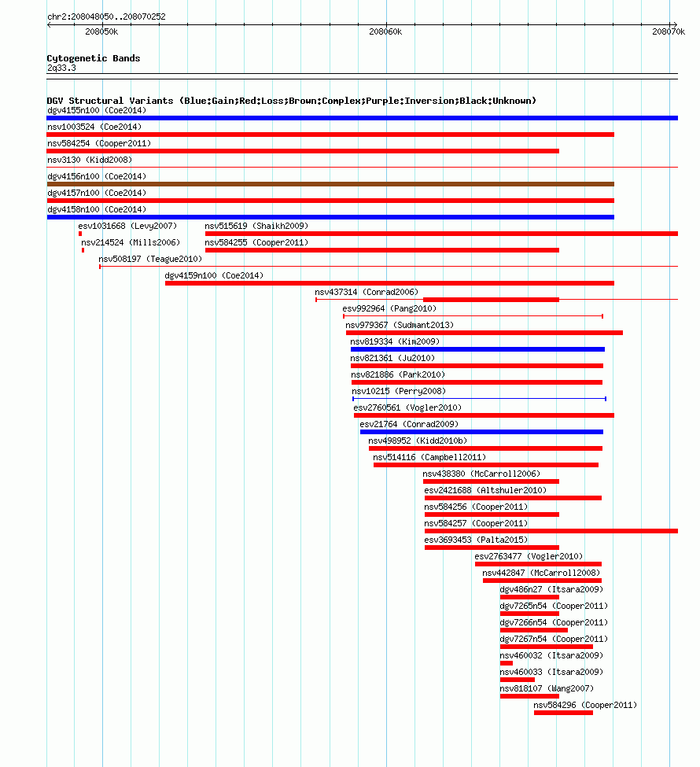Click the DGV Structural Variants track title
The image size is (700, 767).
[x=292, y=101]
